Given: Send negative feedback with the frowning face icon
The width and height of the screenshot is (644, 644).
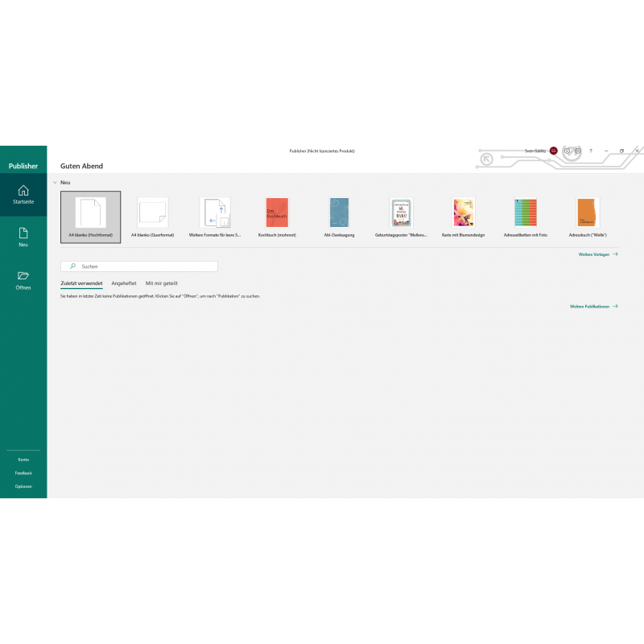Looking at the screenshot, I should point(578,151).
